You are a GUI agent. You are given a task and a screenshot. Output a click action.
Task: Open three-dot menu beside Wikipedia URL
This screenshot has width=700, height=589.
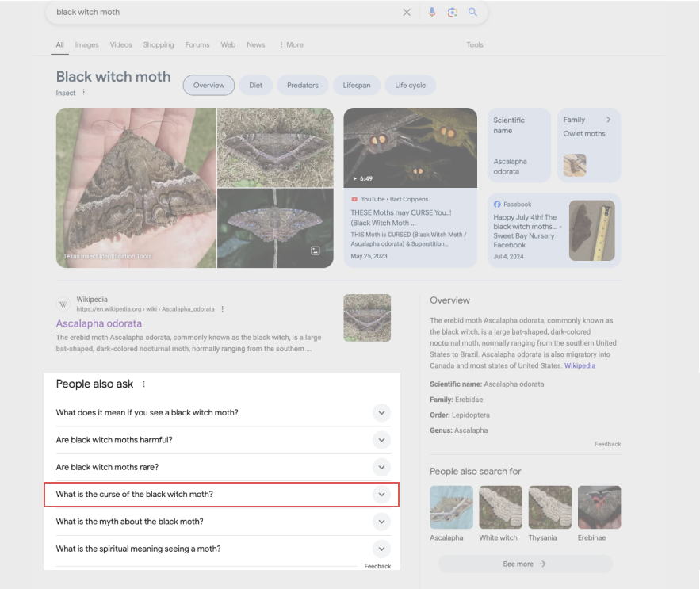pos(222,309)
